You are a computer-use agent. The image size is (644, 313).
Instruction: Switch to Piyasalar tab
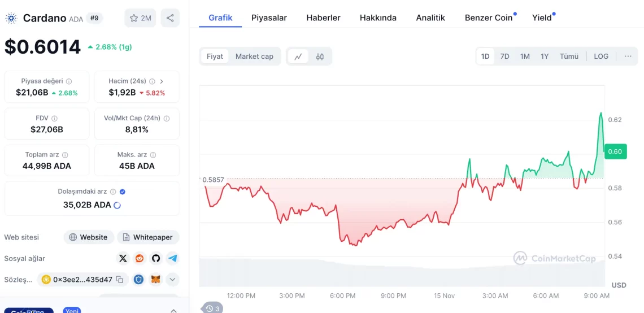coord(269,18)
